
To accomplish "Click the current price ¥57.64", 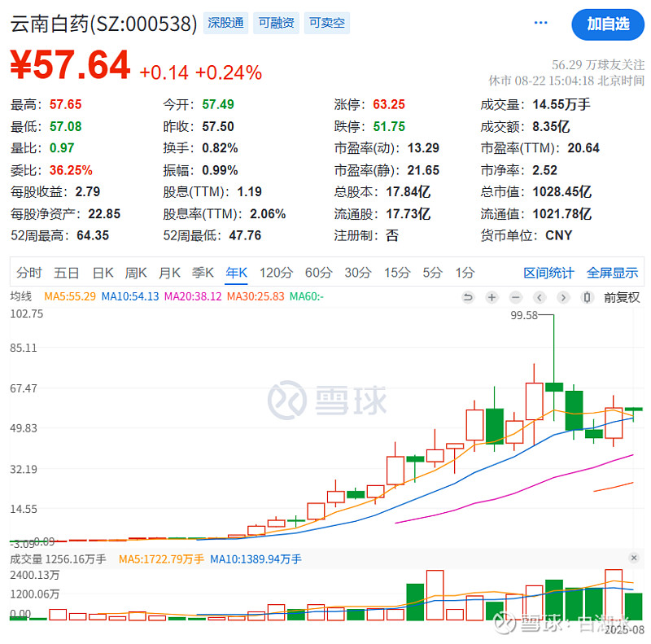I will [71, 65].
